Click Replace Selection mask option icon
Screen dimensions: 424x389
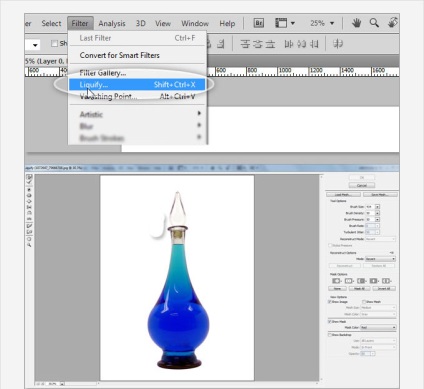click(336, 281)
